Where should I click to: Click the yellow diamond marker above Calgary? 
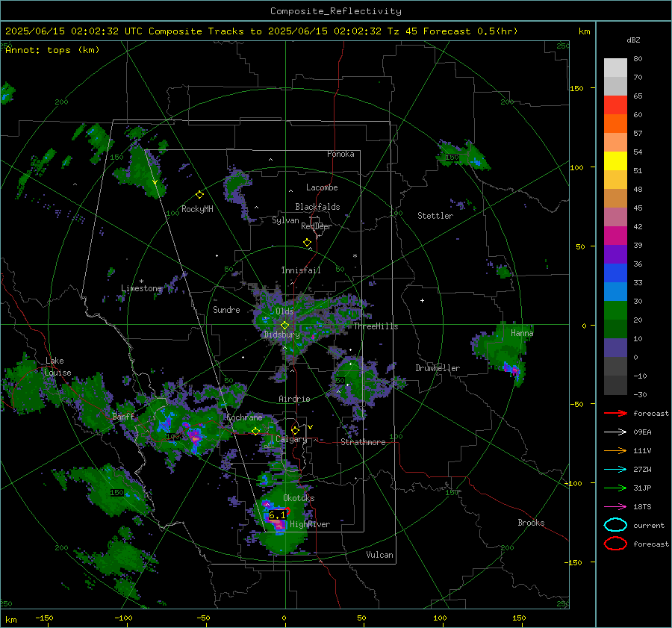[295, 430]
